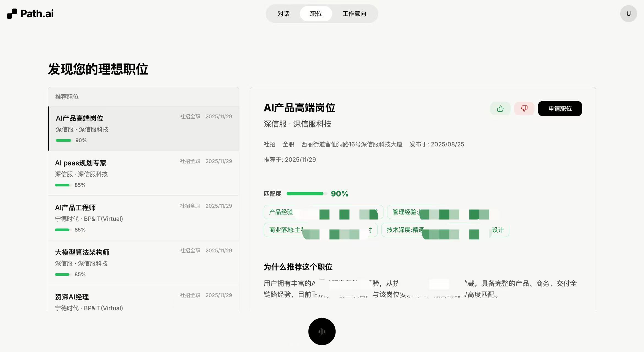644x352 pixels.
Task: Click the 推荐职位 list header
Action: tap(66, 97)
